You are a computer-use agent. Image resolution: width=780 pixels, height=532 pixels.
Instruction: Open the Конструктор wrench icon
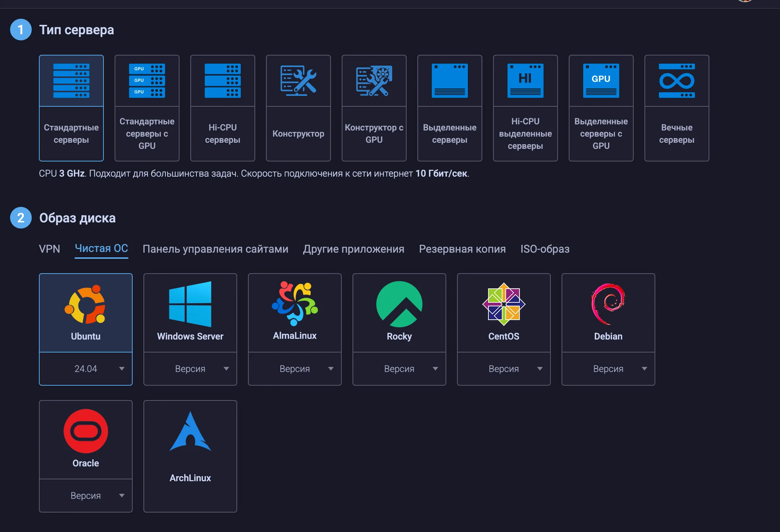(298, 81)
